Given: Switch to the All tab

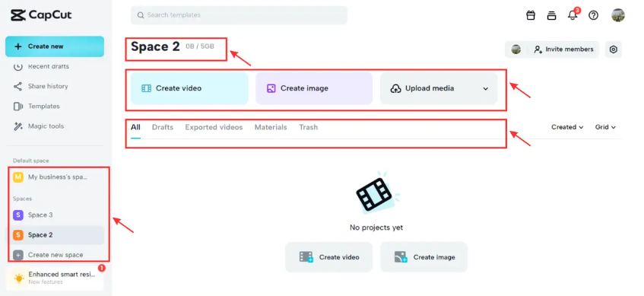Looking at the screenshot, I should pos(135,127).
